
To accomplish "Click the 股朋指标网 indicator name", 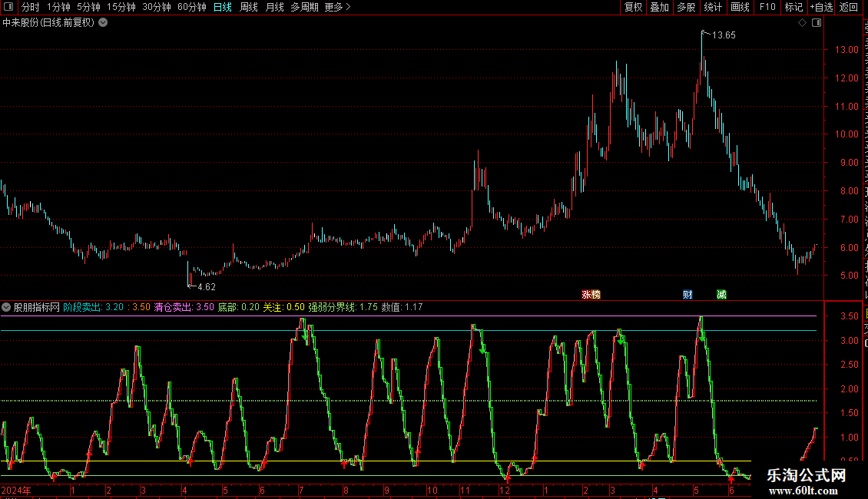I will click(37, 307).
